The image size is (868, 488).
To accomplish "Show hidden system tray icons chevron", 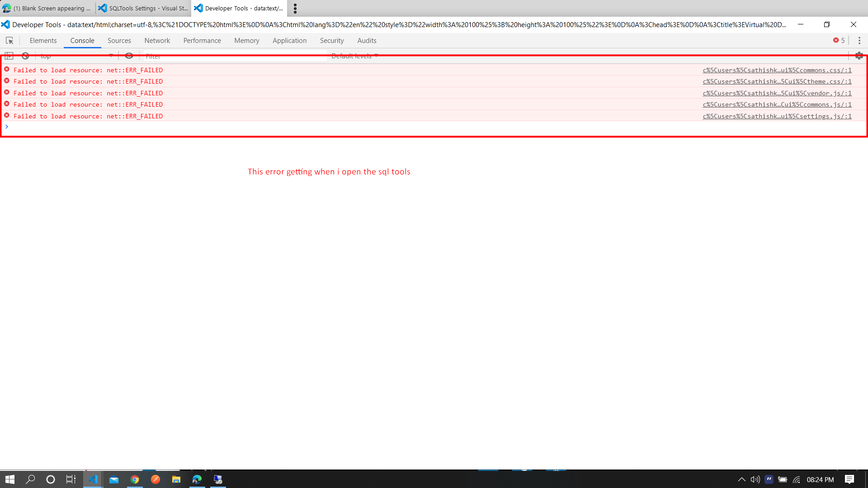I will (741, 479).
